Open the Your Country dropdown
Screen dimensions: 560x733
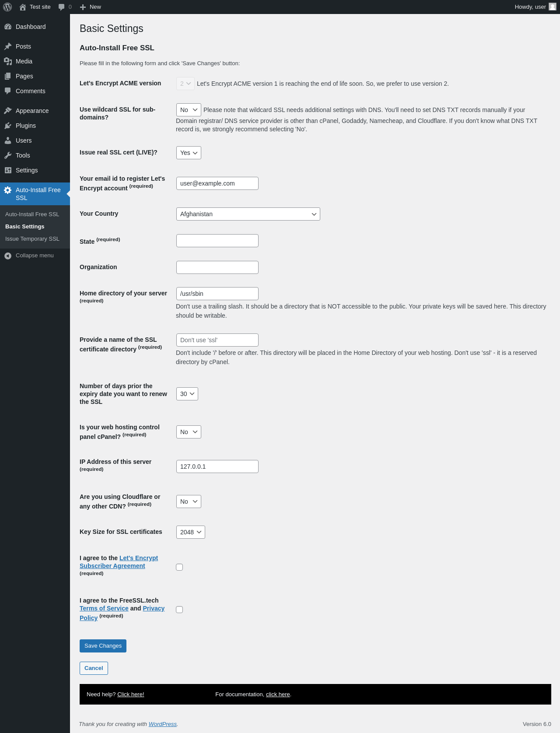248,214
